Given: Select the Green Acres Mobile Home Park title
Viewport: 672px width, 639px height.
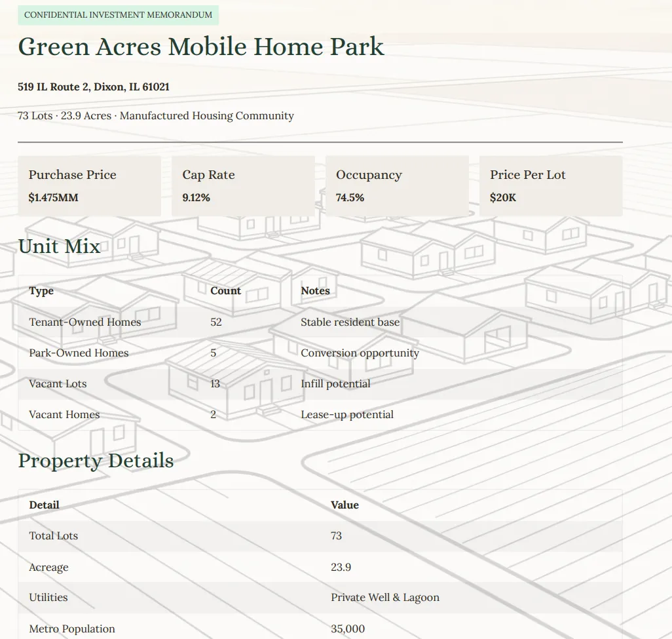Looking at the screenshot, I should tap(201, 47).
